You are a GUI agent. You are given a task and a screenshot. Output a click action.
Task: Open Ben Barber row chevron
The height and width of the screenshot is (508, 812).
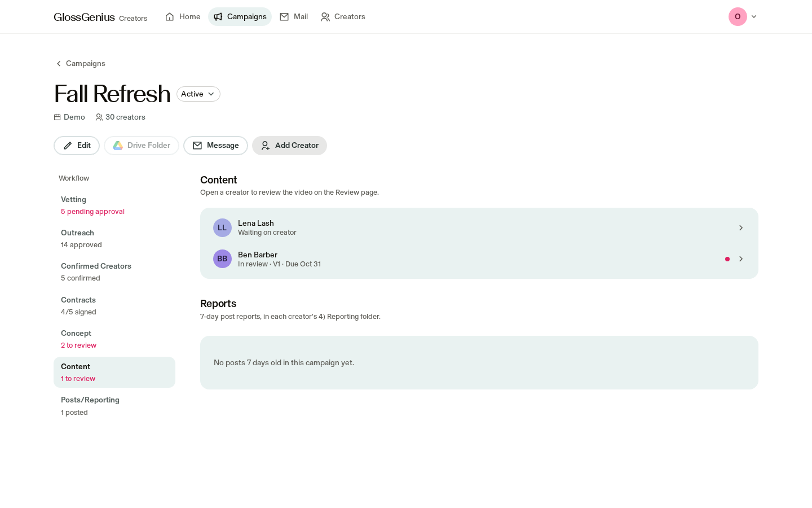[741, 259]
